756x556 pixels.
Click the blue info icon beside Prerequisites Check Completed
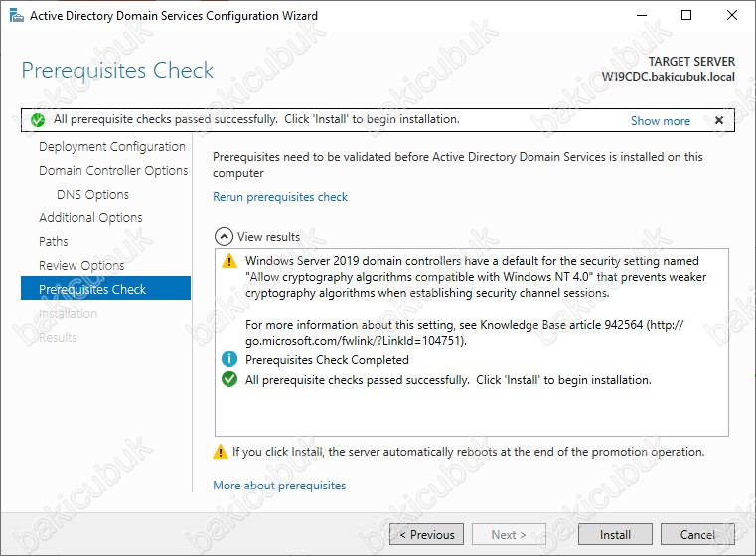pos(229,359)
